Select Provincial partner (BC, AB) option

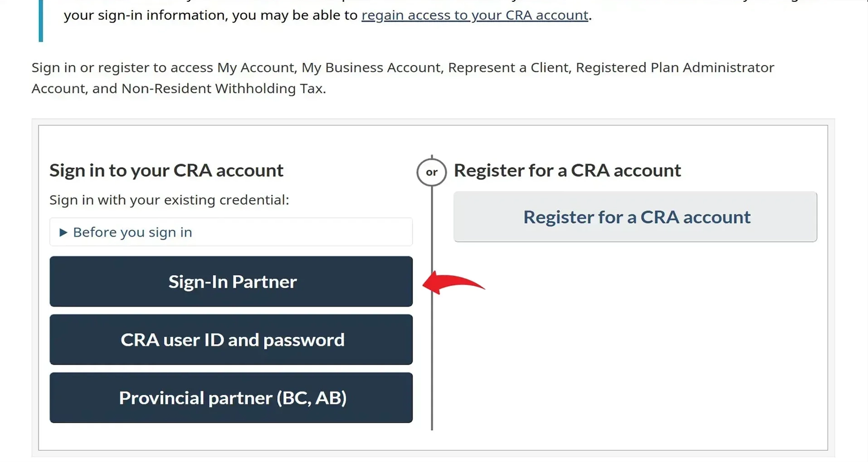pyautogui.click(x=231, y=398)
